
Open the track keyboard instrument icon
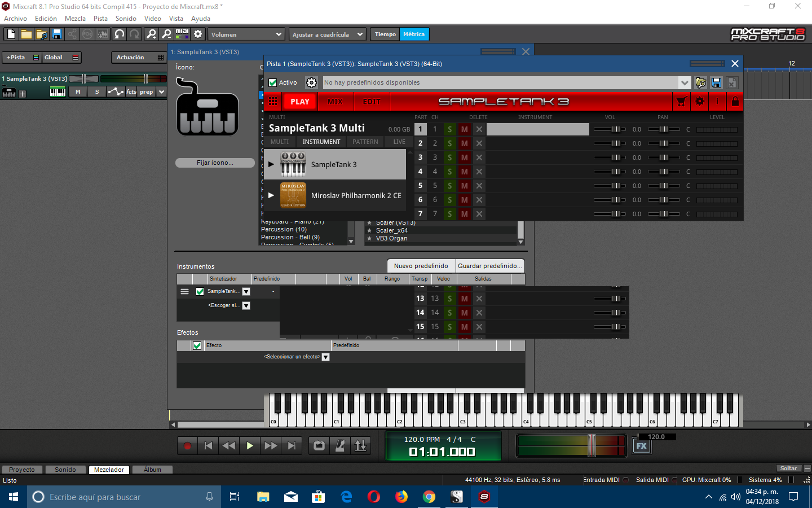click(58, 91)
